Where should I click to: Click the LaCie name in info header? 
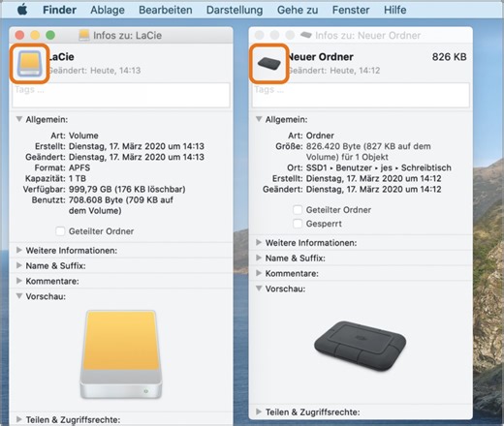pyautogui.click(x=61, y=57)
